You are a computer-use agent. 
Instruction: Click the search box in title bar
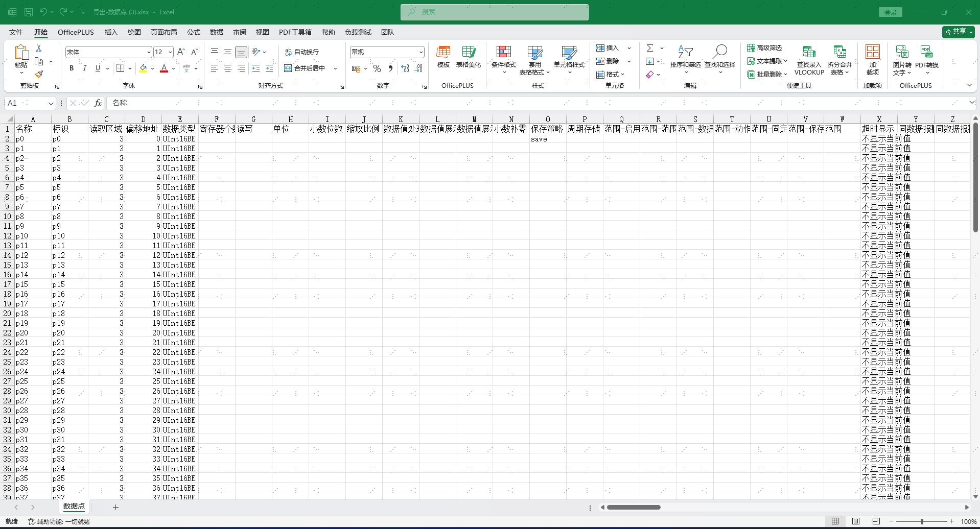point(494,12)
